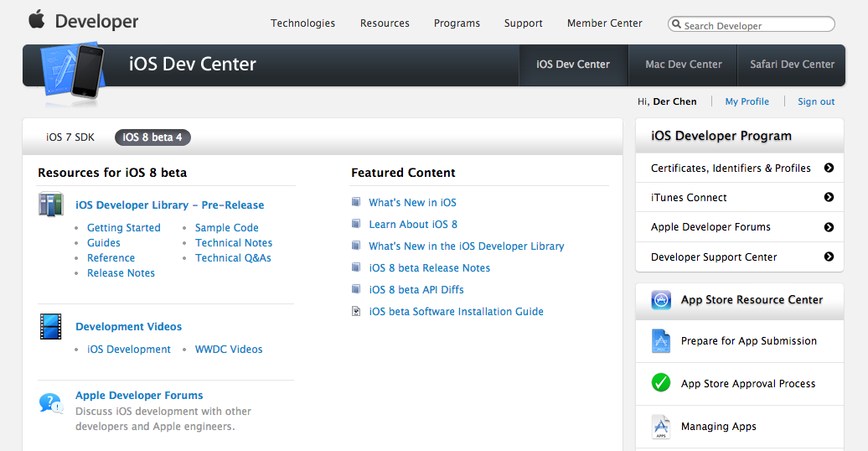Open the WWDC Videos link
Screen dimensions: 868x451
click(x=229, y=350)
